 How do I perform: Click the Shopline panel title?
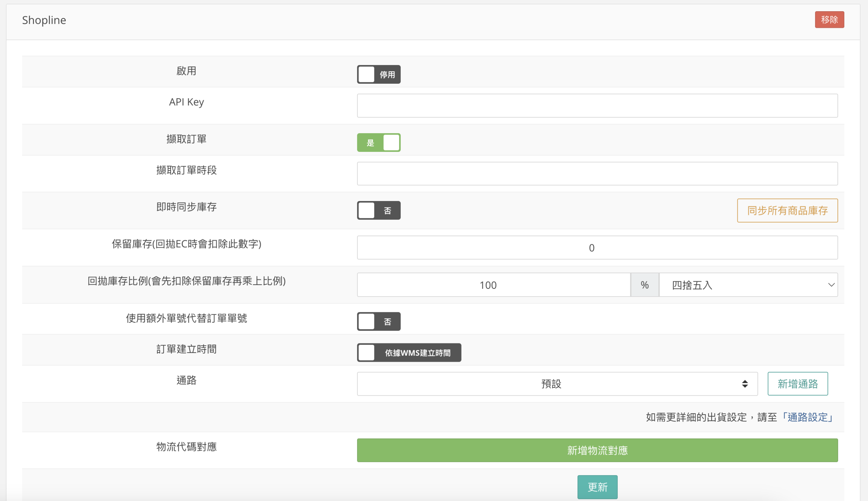pyautogui.click(x=44, y=20)
